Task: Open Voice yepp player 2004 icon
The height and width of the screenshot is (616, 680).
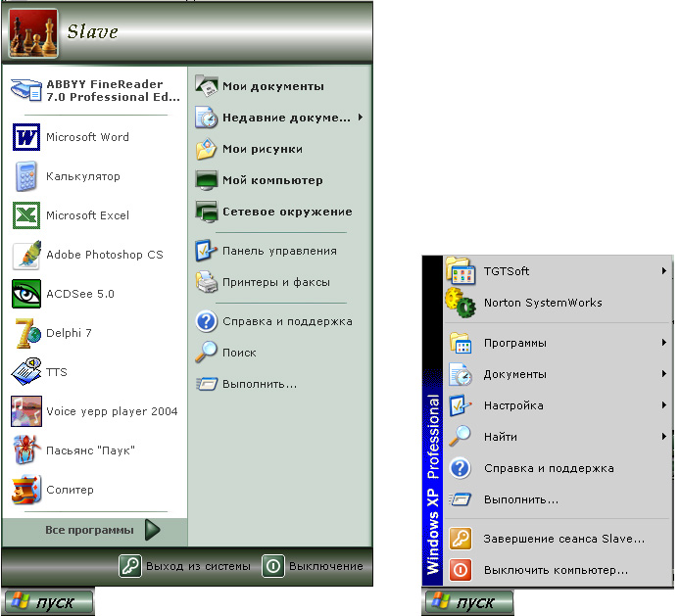Action: 26,411
